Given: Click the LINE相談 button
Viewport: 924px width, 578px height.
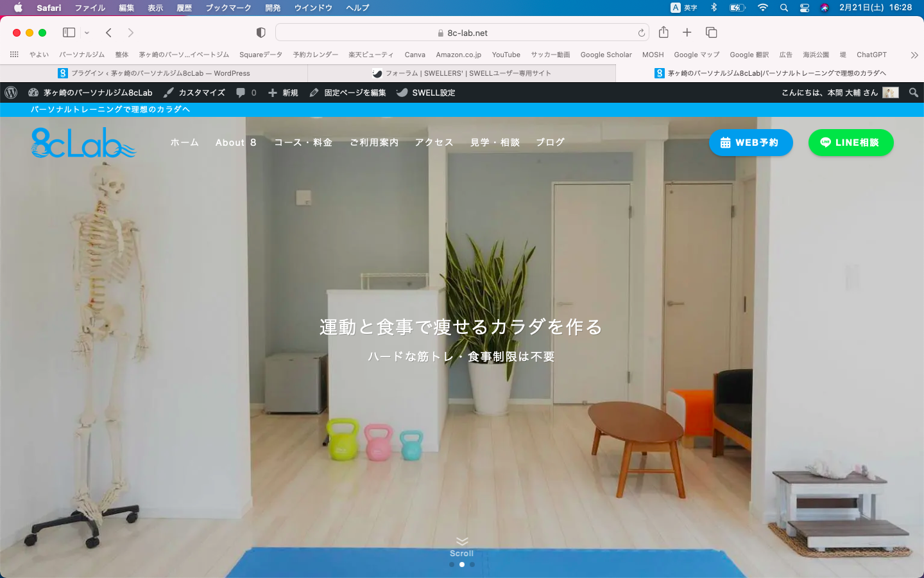Looking at the screenshot, I should (x=850, y=143).
